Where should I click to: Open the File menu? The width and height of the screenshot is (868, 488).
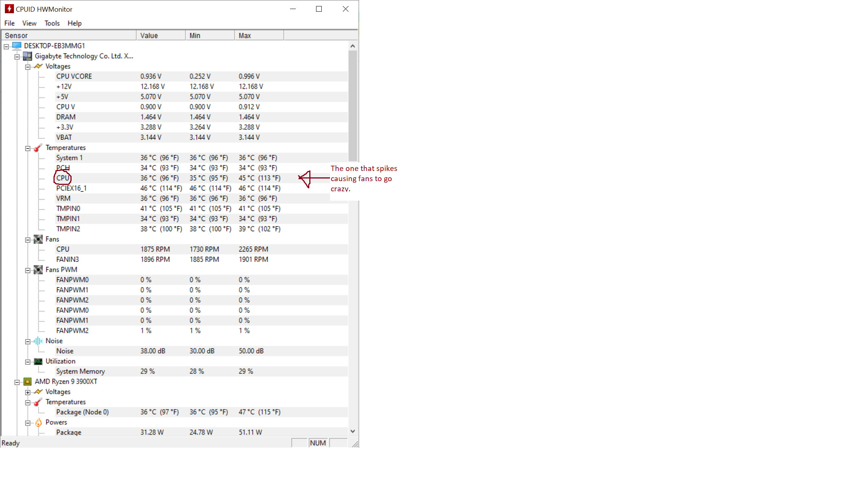click(9, 23)
